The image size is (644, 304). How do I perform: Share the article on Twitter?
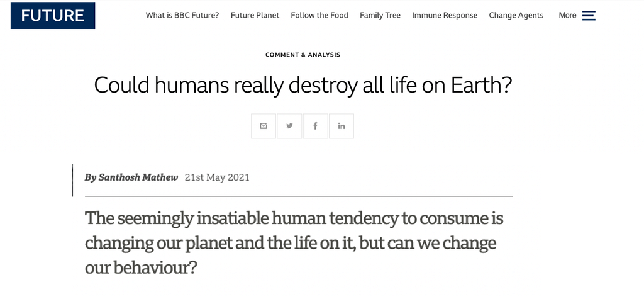(289, 126)
